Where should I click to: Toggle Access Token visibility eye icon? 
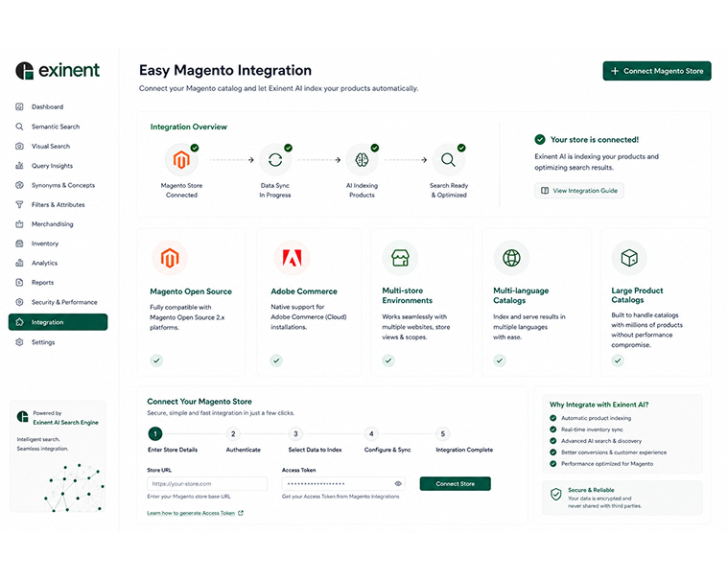398,483
